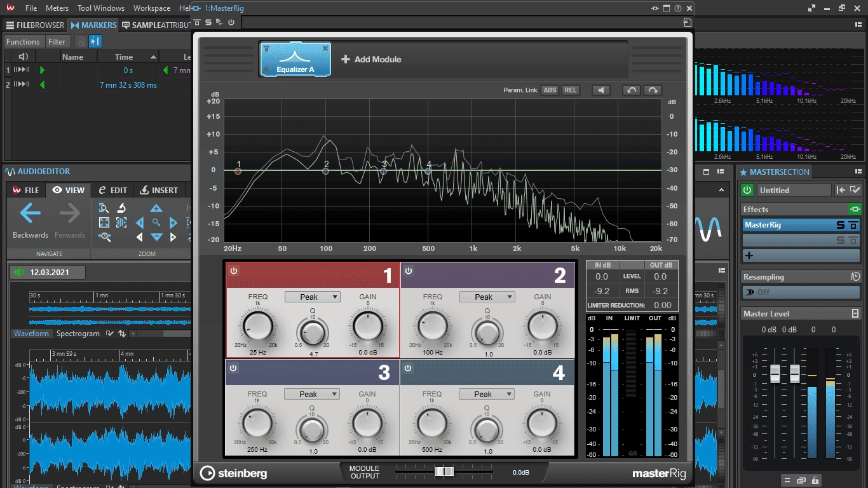This screenshot has width=868, height=488.
Task: Switch to Spectrogram view
Action: pyautogui.click(x=78, y=334)
